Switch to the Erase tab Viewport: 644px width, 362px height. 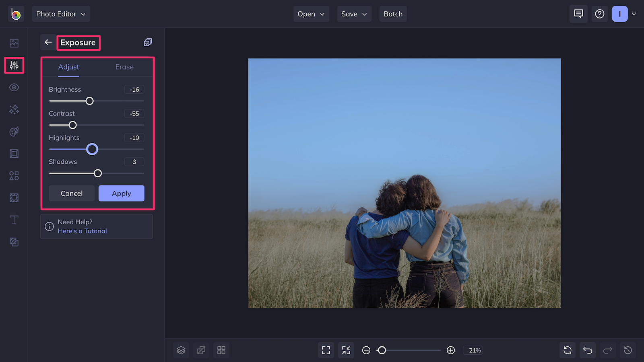[x=124, y=67]
